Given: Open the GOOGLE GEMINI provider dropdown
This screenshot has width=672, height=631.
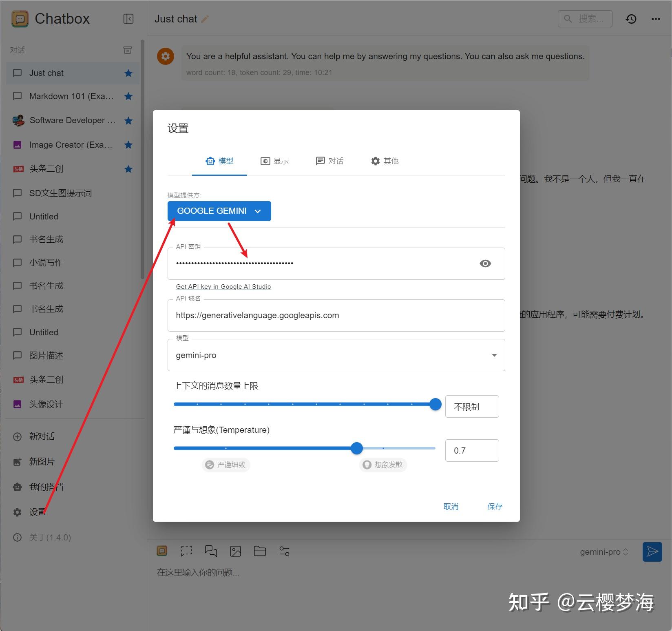Looking at the screenshot, I should 219,211.
